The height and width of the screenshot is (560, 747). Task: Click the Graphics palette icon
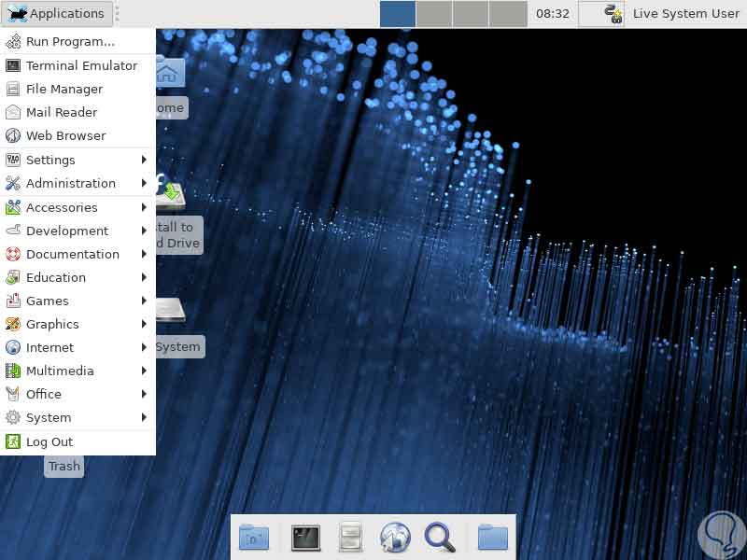pyautogui.click(x=13, y=324)
